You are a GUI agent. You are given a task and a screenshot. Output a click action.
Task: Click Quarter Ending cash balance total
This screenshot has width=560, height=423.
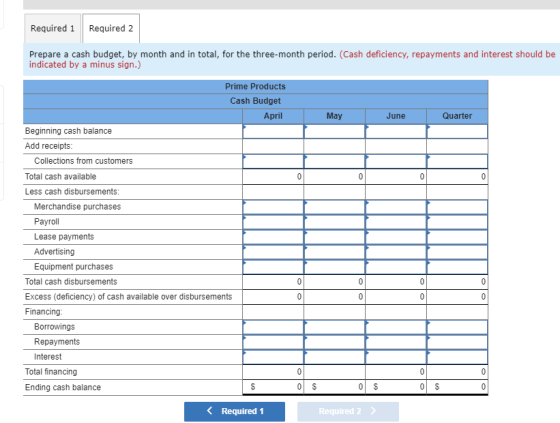click(458, 387)
